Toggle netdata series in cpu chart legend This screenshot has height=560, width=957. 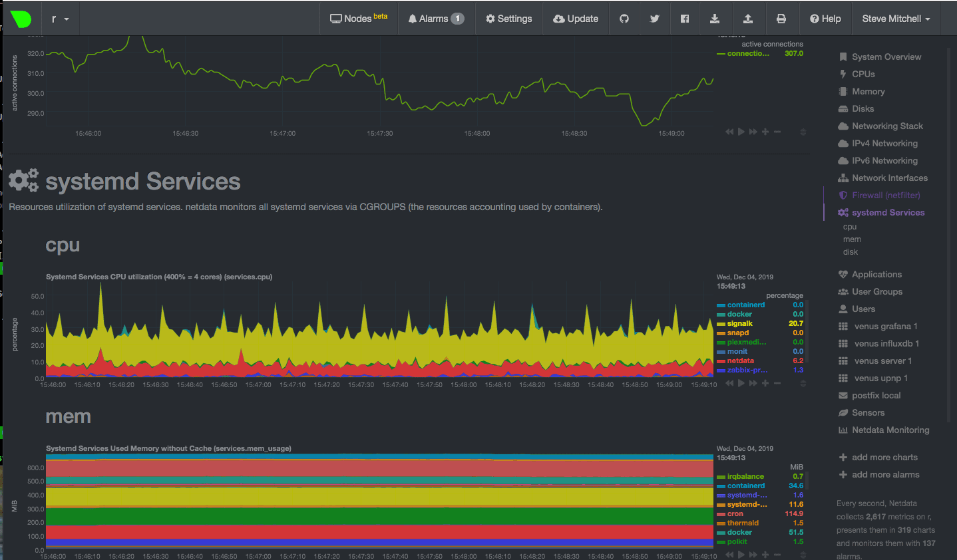coord(740,360)
